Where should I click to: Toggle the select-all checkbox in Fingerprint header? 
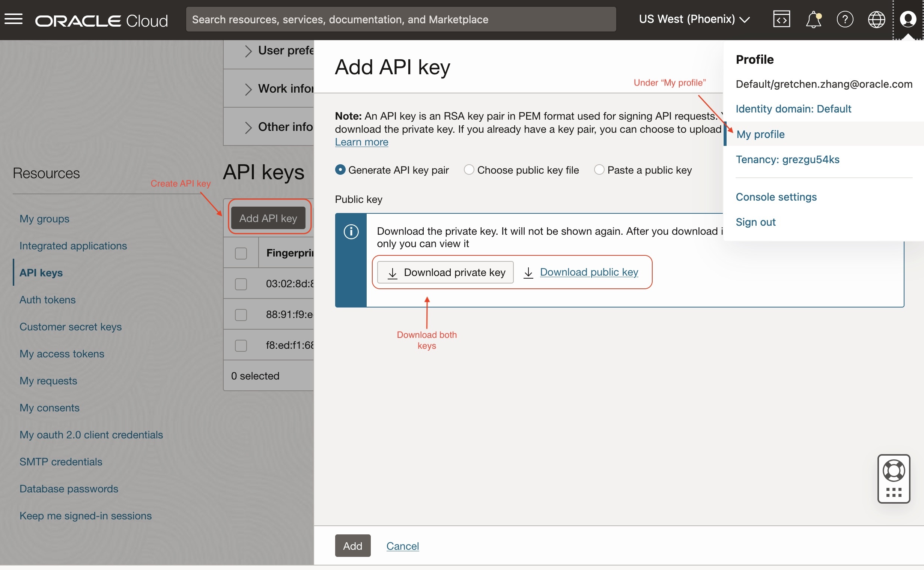click(241, 253)
